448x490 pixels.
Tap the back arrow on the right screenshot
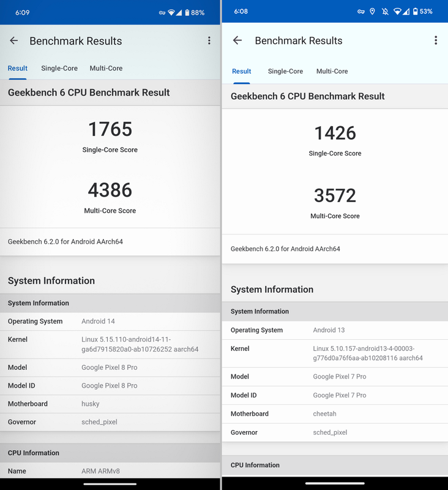pyautogui.click(x=237, y=40)
